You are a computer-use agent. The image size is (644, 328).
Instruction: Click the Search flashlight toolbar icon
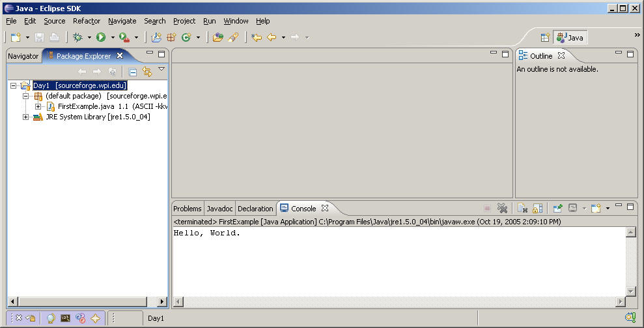coord(233,37)
